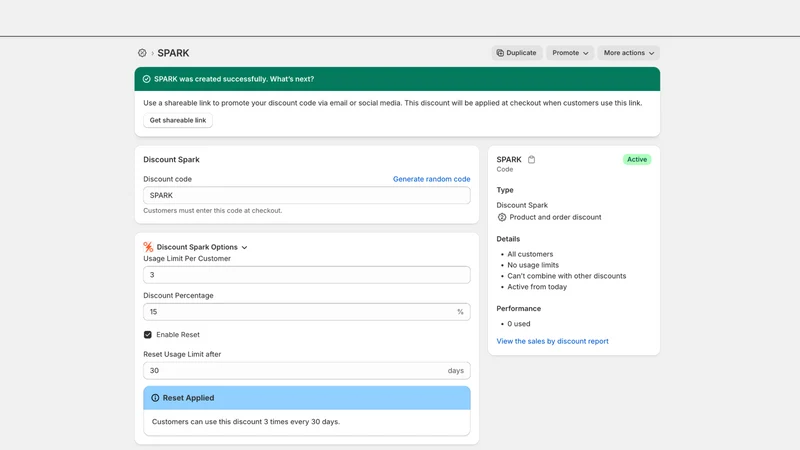Click the 'Active from today' detail item
Viewport: 800px width, 450px height.
(x=537, y=287)
